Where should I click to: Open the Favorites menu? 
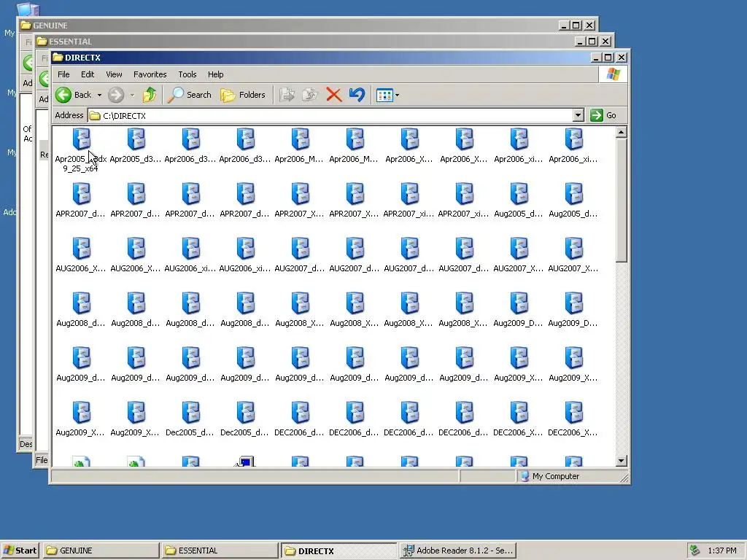pos(150,74)
